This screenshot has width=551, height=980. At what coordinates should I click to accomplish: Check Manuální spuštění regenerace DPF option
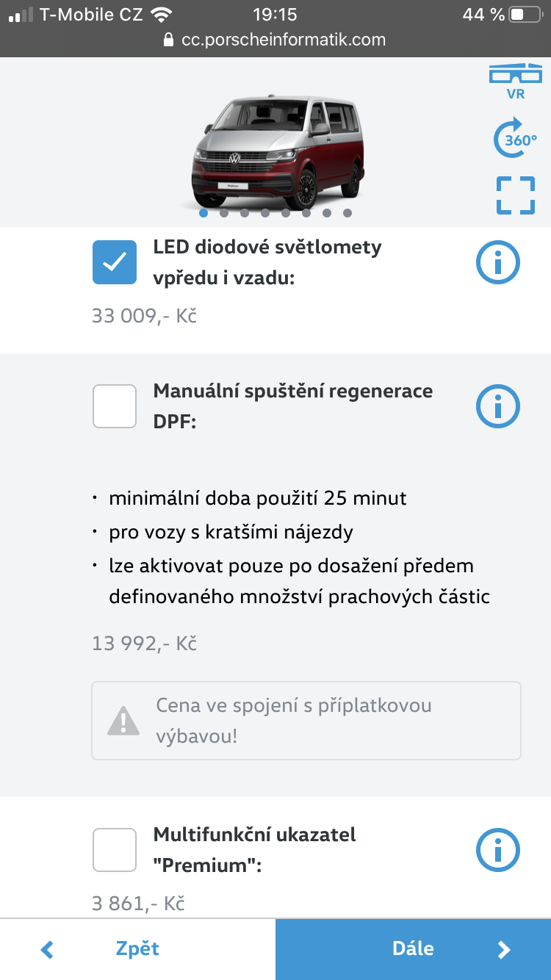point(115,406)
